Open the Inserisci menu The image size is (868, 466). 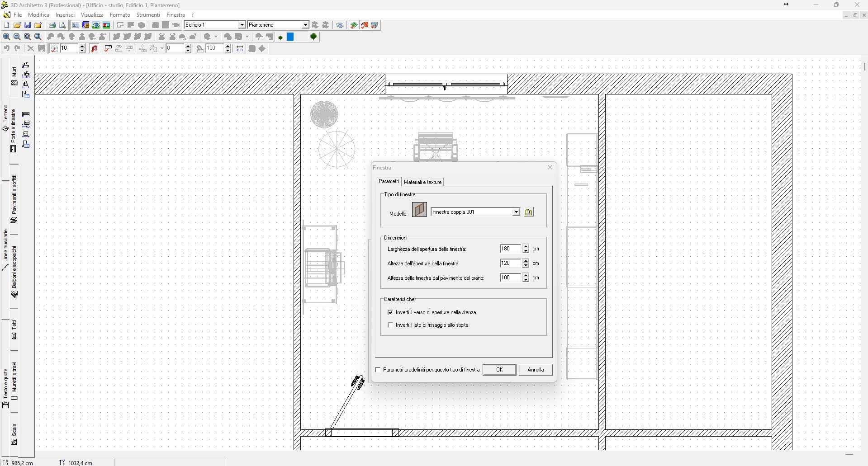(x=65, y=15)
